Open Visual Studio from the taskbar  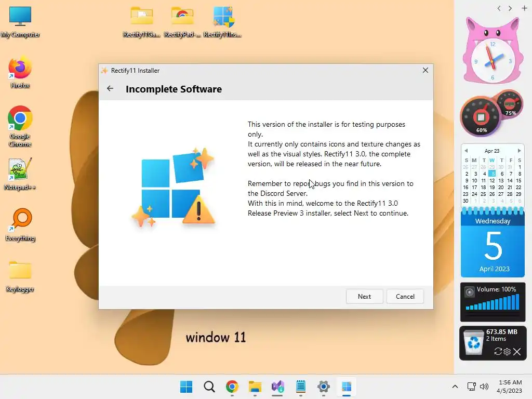277,387
